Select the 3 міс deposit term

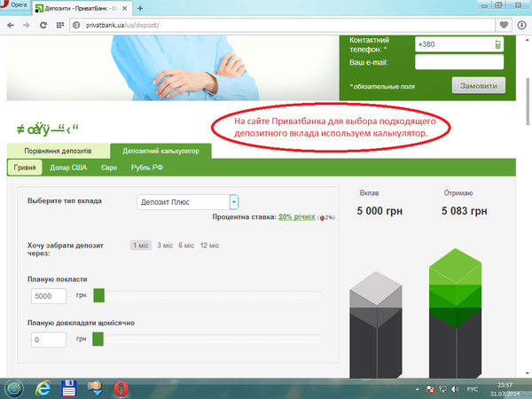tap(164, 246)
